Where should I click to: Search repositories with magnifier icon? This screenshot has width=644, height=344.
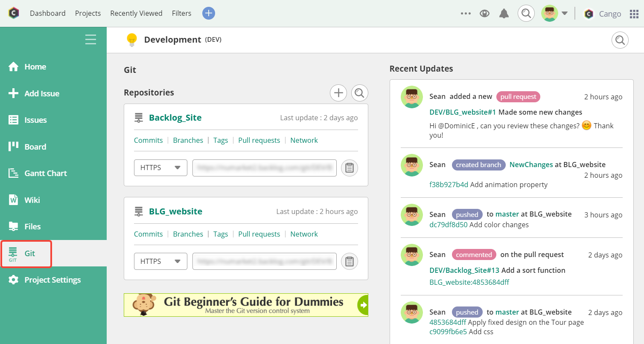[359, 93]
